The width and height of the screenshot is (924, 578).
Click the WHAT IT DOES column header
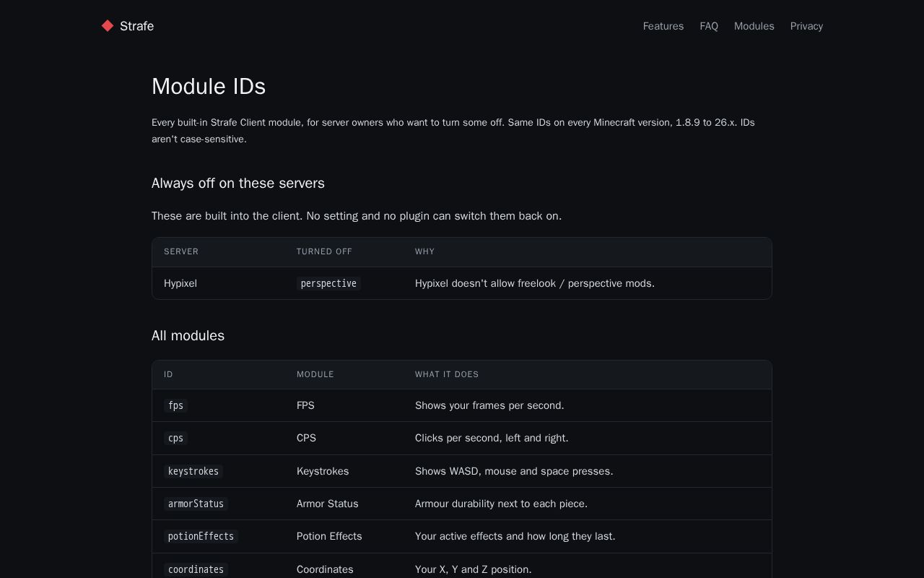(x=447, y=374)
